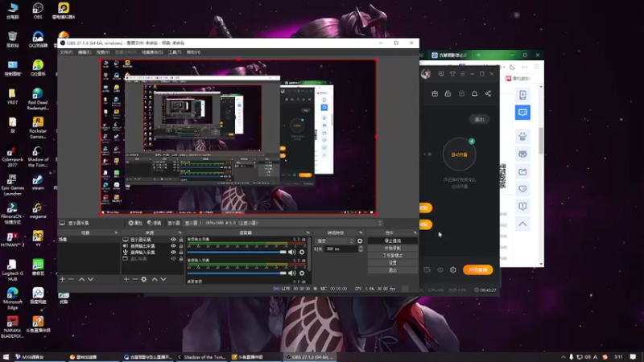This screenshot has width=644, height=362.
Task: Click the blue chat message sidebar icon
Action: click(522, 113)
